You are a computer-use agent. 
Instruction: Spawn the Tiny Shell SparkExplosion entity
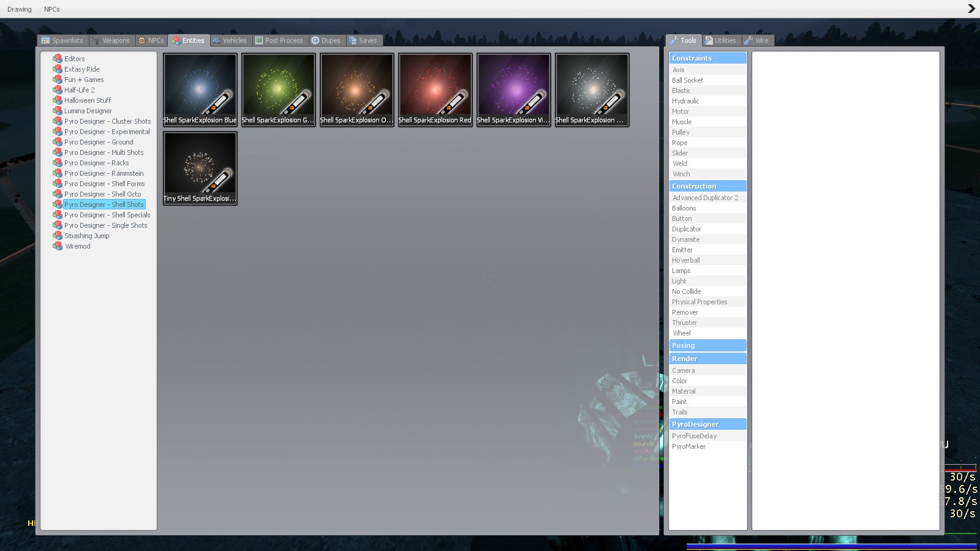[200, 168]
